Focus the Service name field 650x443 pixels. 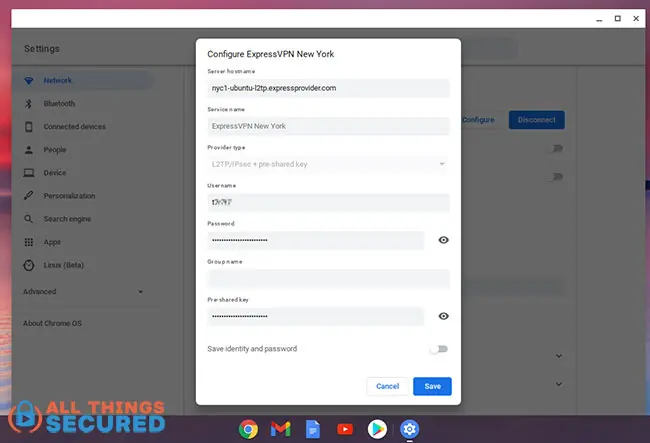[x=328, y=126]
